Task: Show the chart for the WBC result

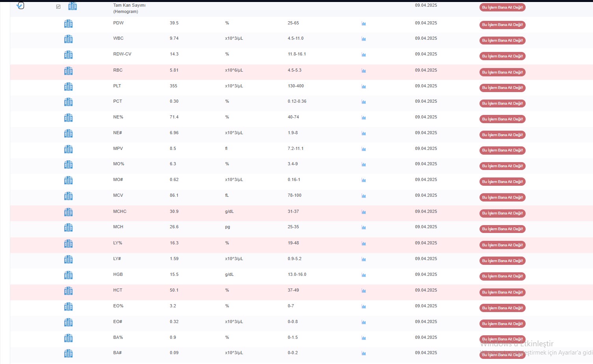Action: [364, 39]
